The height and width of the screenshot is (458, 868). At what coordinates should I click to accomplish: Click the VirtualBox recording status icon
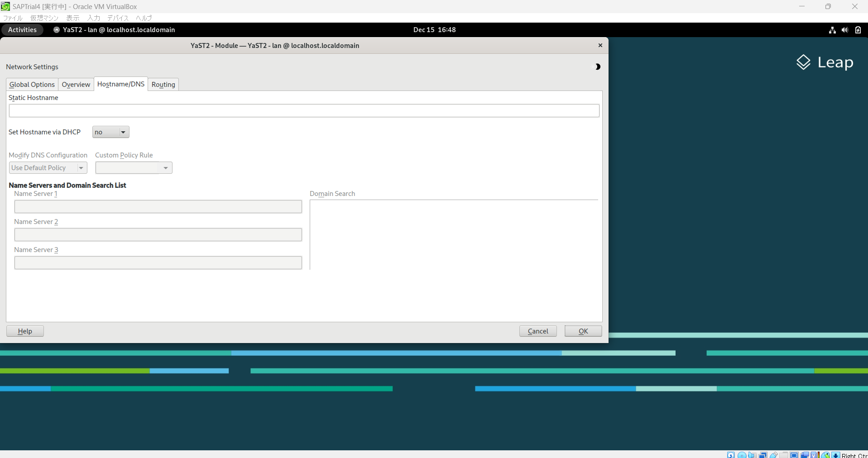(x=805, y=455)
